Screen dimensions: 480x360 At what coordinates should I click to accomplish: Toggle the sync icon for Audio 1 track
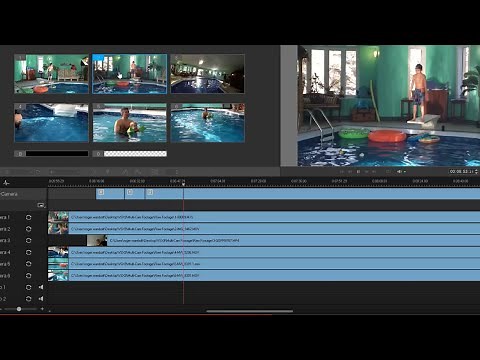29,287
